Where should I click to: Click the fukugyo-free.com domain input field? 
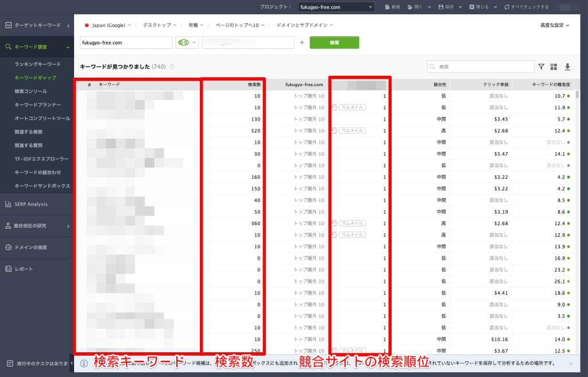click(126, 43)
